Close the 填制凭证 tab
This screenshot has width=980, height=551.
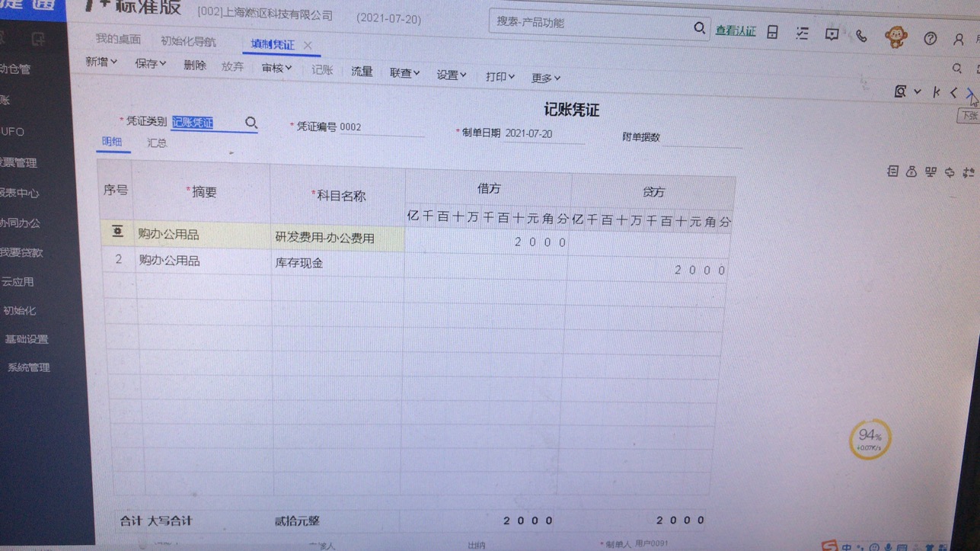tap(308, 46)
